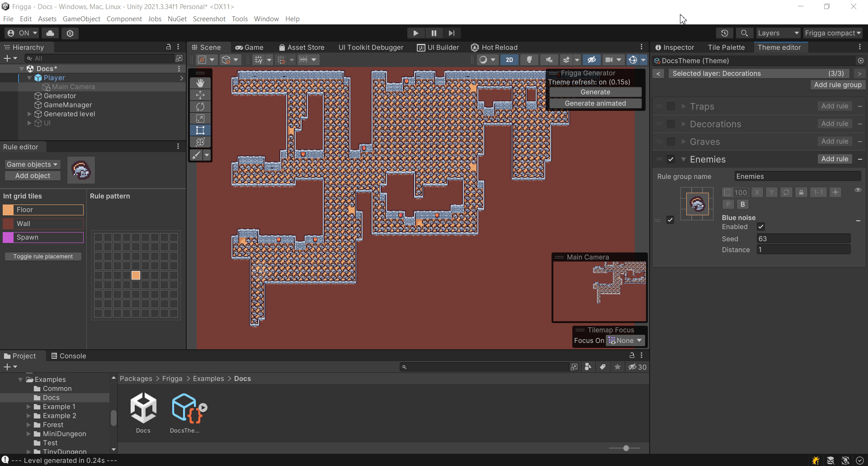Toggle hidden packages icon showing 30
868x466 pixels.
pos(637,367)
